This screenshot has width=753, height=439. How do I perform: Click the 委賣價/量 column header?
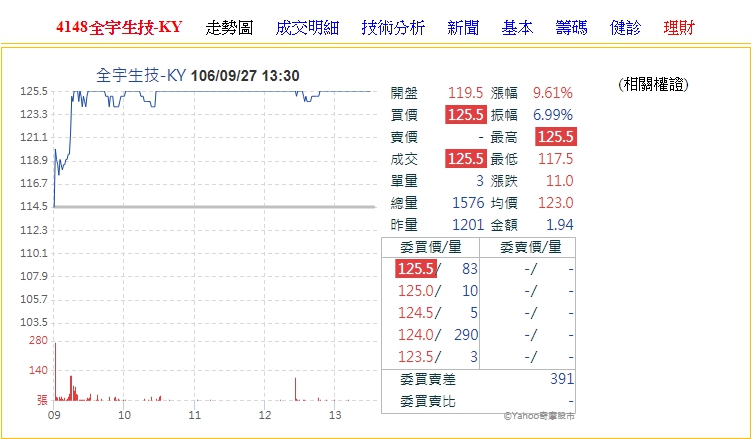tap(530, 247)
